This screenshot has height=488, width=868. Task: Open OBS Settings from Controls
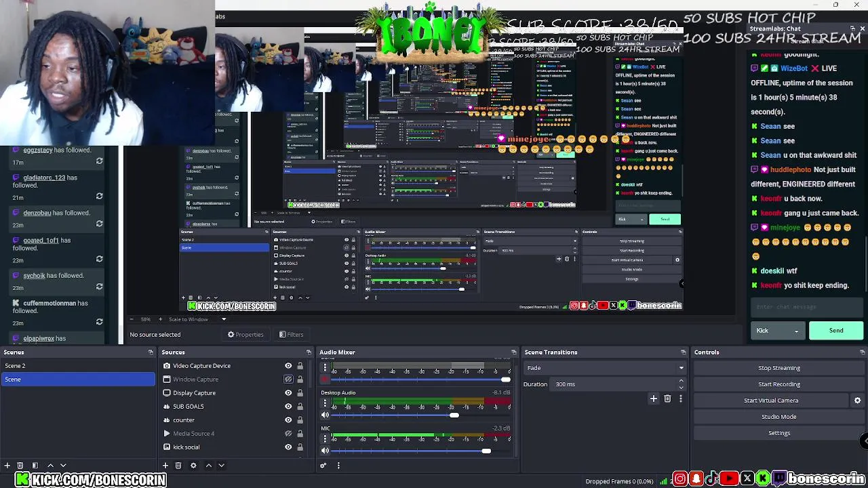tap(779, 433)
